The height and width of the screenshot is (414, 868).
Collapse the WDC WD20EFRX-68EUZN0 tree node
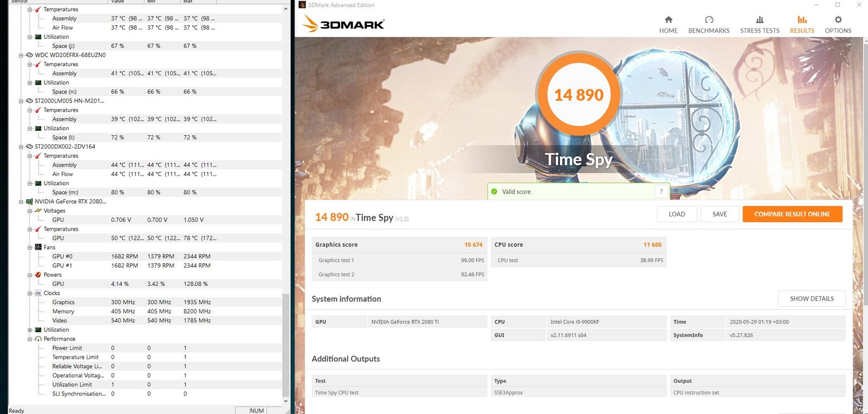tap(21, 55)
